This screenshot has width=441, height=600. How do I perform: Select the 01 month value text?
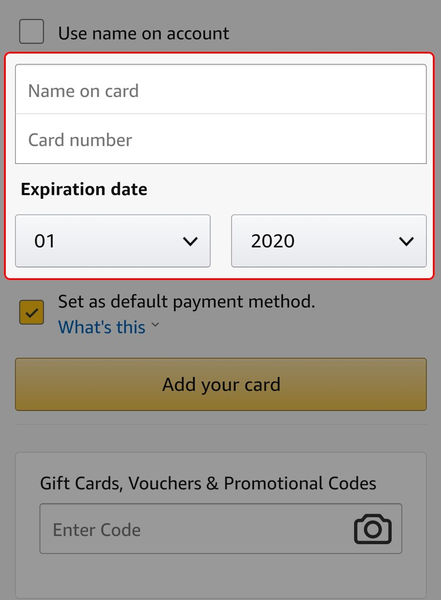tap(44, 241)
